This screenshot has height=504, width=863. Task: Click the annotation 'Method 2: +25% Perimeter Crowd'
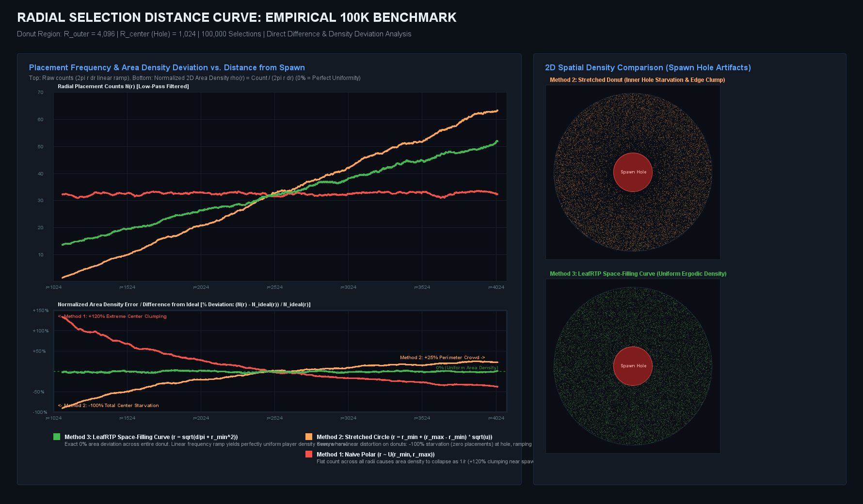click(x=443, y=358)
